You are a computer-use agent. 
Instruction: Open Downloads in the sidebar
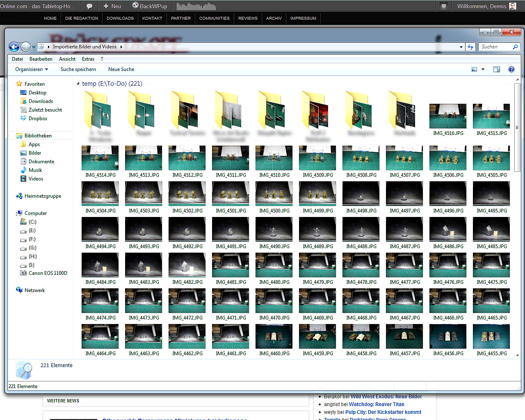[x=41, y=101]
